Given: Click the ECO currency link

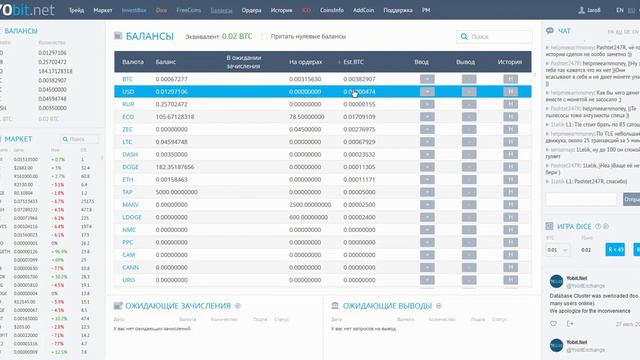Looking at the screenshot, I should click(128, 117).
